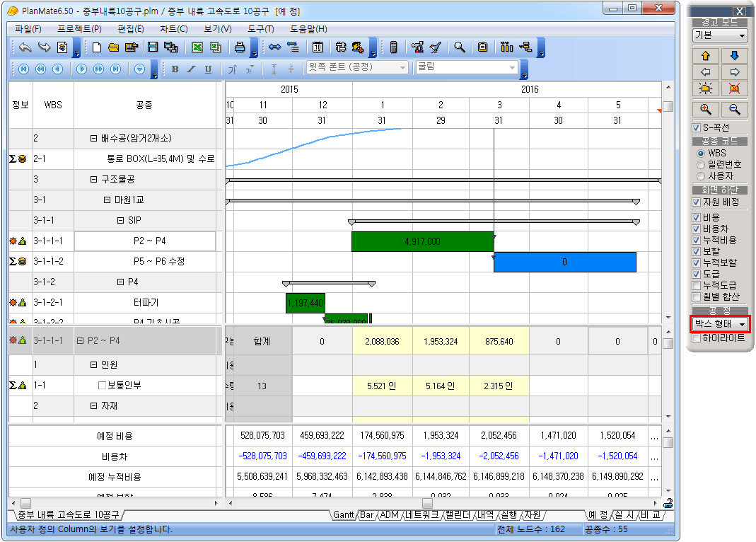Screen dimensions: 756x542
Task: Click the magnifier search icon in toolbar
Action: [460, 47]
